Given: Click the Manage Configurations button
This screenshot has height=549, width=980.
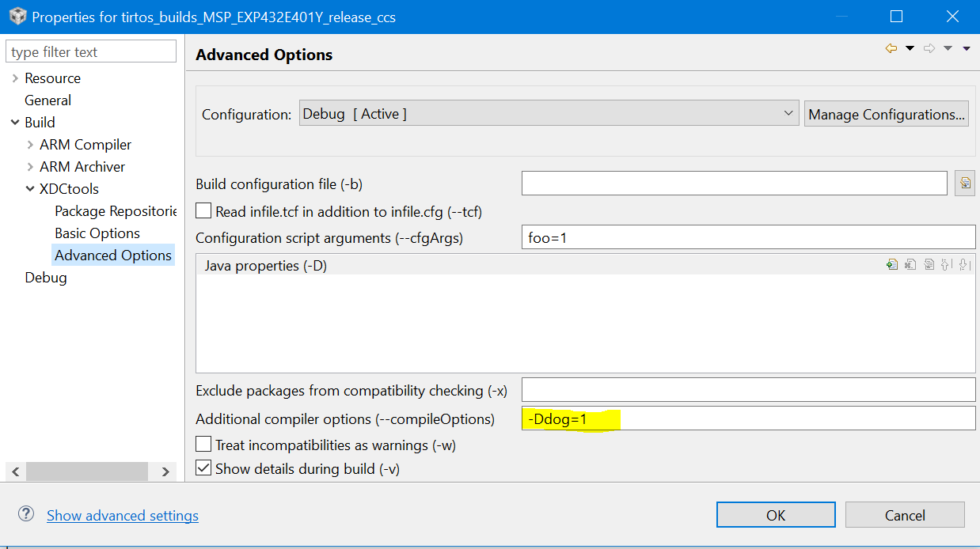Looking at the screenshot, I should point(887,114).
